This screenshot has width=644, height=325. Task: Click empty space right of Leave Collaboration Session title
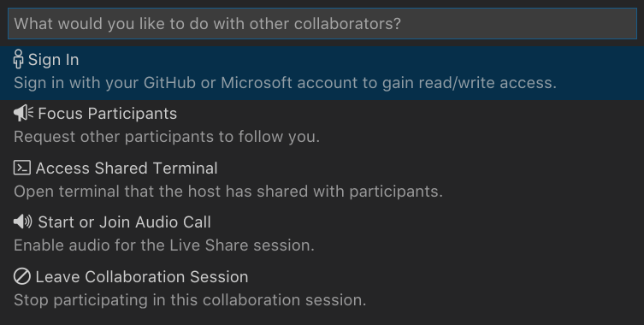point(444,277)
